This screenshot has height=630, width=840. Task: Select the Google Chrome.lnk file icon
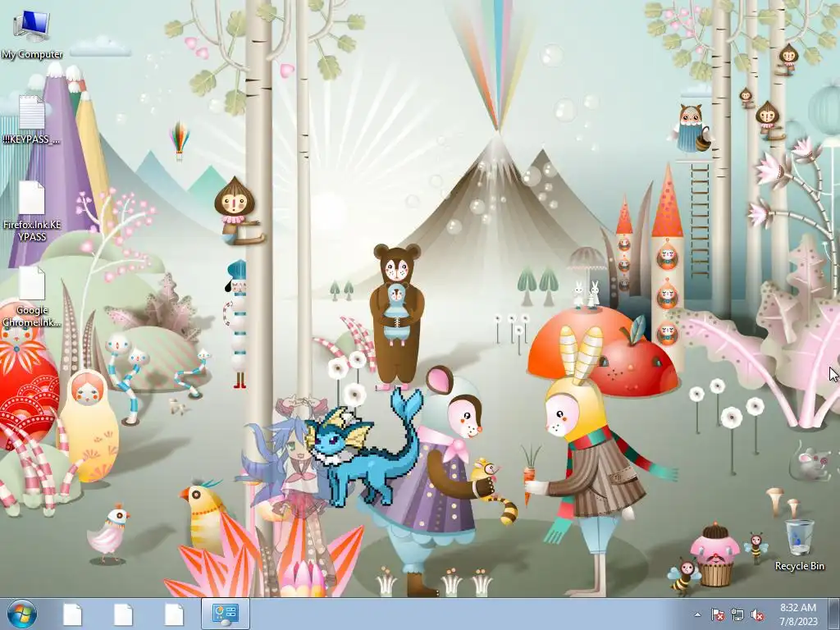point(31,297)
